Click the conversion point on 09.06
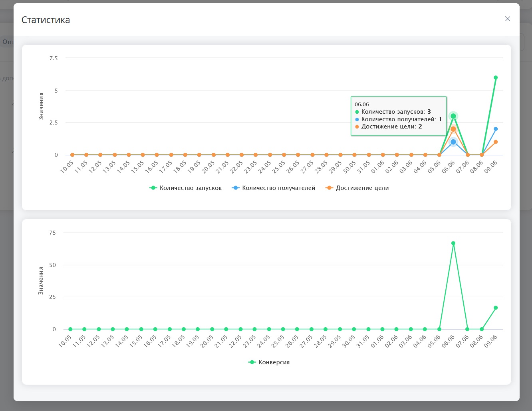532x411 pixels. (496, 308)
